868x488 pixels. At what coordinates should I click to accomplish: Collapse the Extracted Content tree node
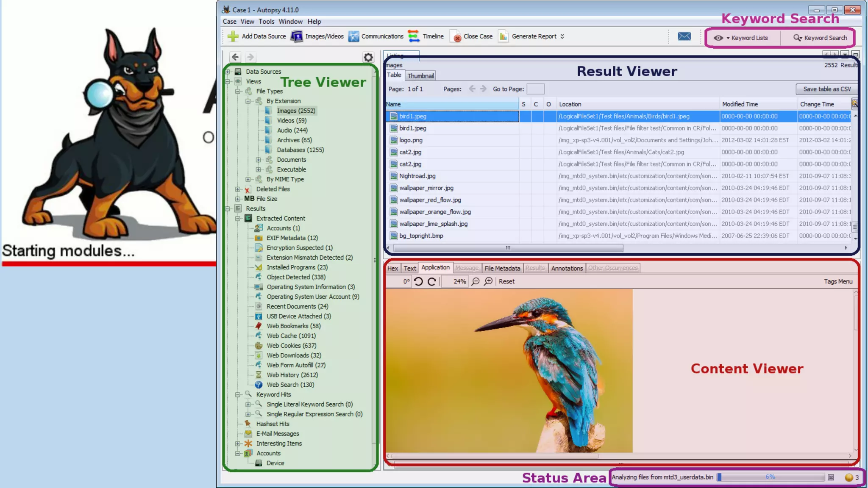(238, 219)
